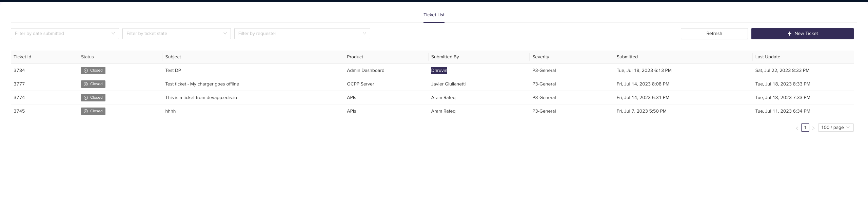This screenshot has width=868, height=212.
Task: Click the Submitted column header
Action: [627, 57]
